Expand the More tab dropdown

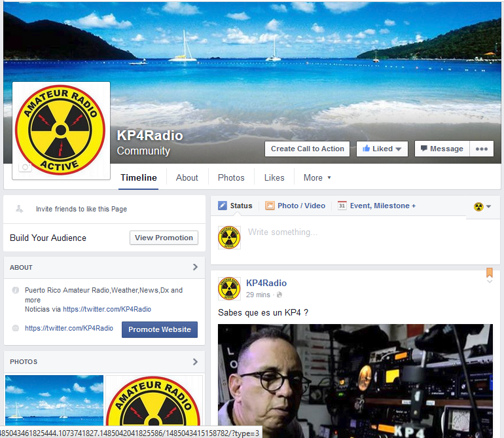point(317,177)
